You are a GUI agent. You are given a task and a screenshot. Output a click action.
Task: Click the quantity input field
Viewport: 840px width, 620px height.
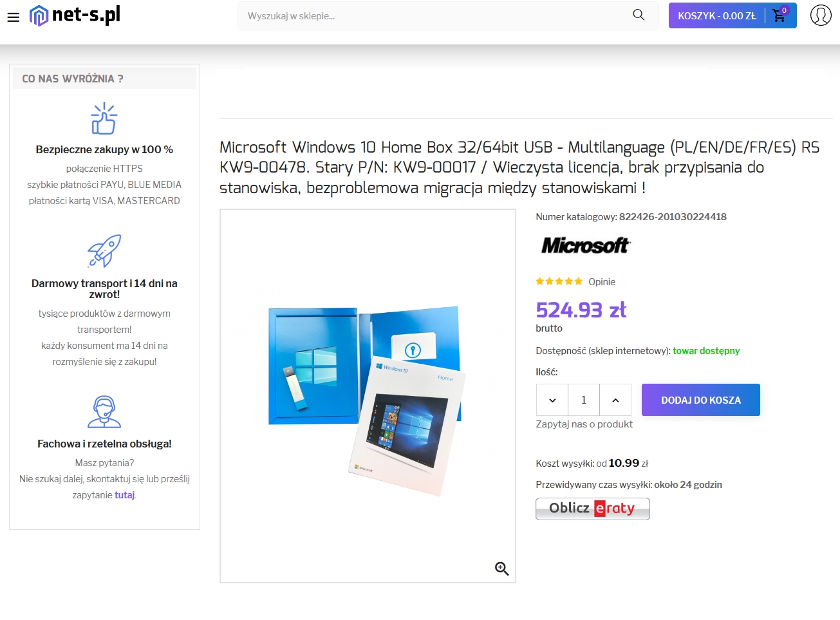point(584,400)
